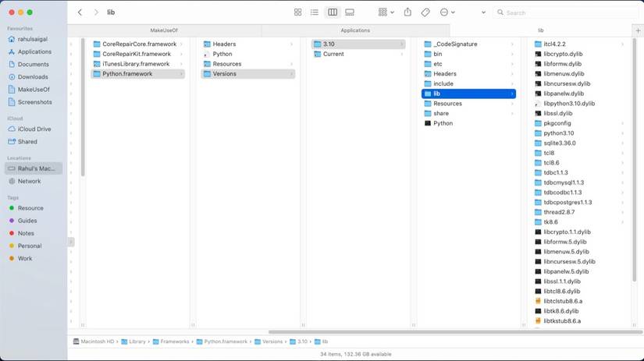Click the _CodeSignature folder icon
The image size is (644, 361).
click(x=428, y=44)
